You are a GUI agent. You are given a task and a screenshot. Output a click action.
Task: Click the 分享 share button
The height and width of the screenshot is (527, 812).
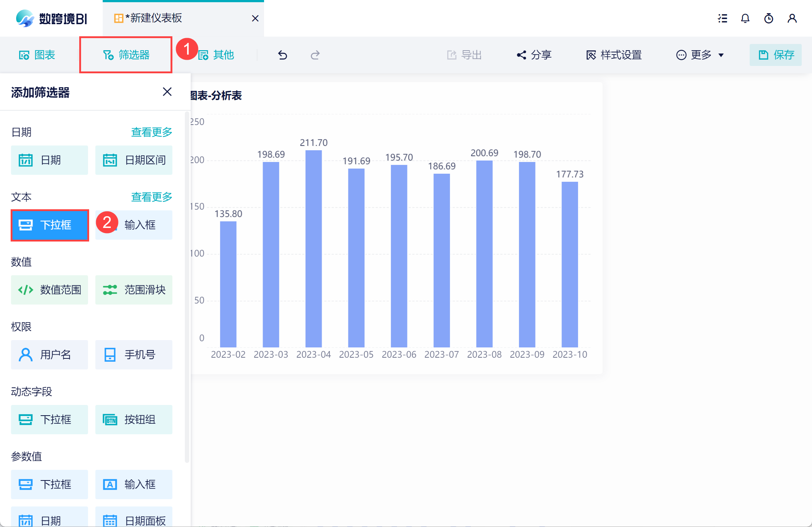pyautogui.click(x=534, y=55)
